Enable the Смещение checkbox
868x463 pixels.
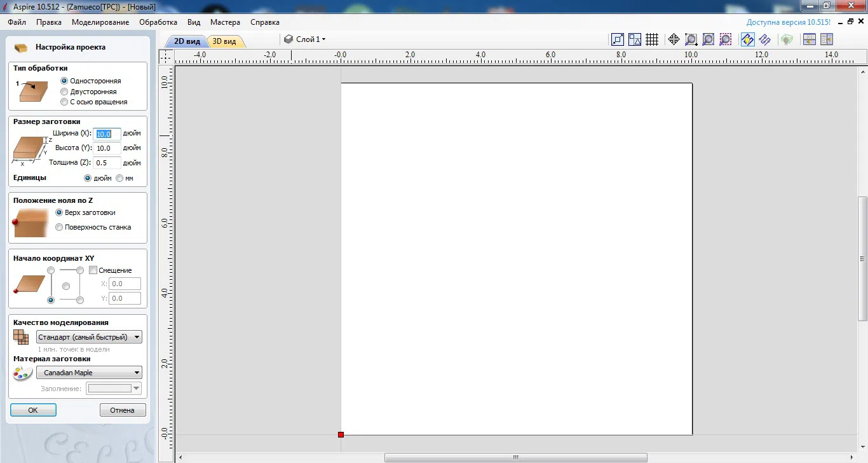[x=93, y=270]
